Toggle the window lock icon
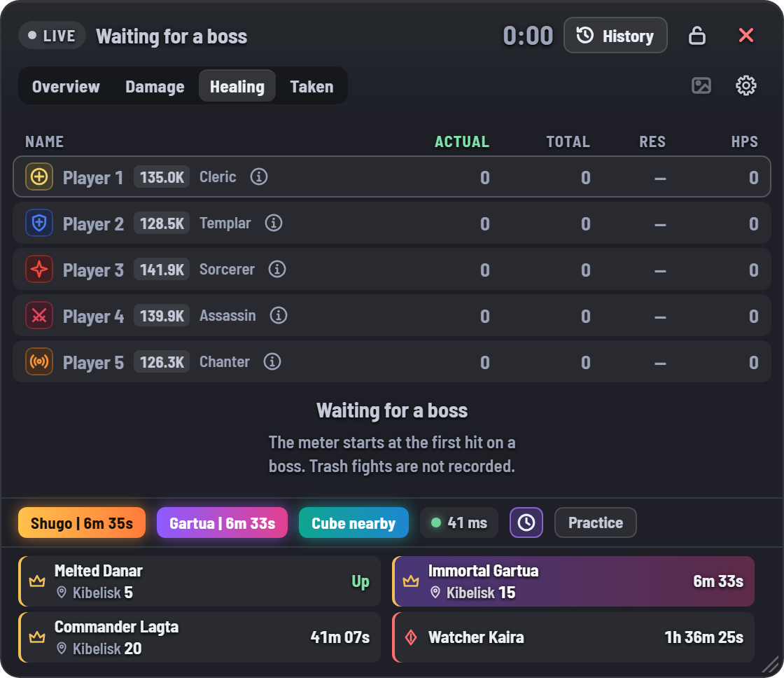784x678 pixels. click(697, 36)
